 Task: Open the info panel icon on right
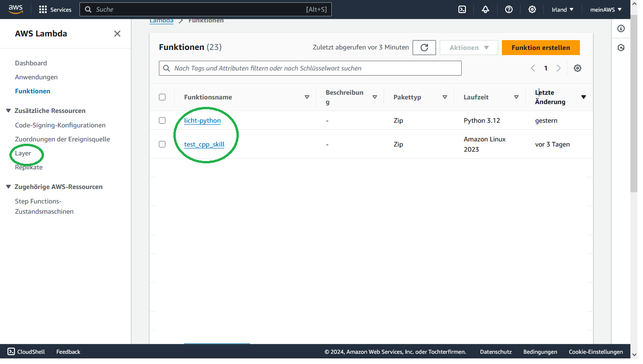click(x=621, y=28)
